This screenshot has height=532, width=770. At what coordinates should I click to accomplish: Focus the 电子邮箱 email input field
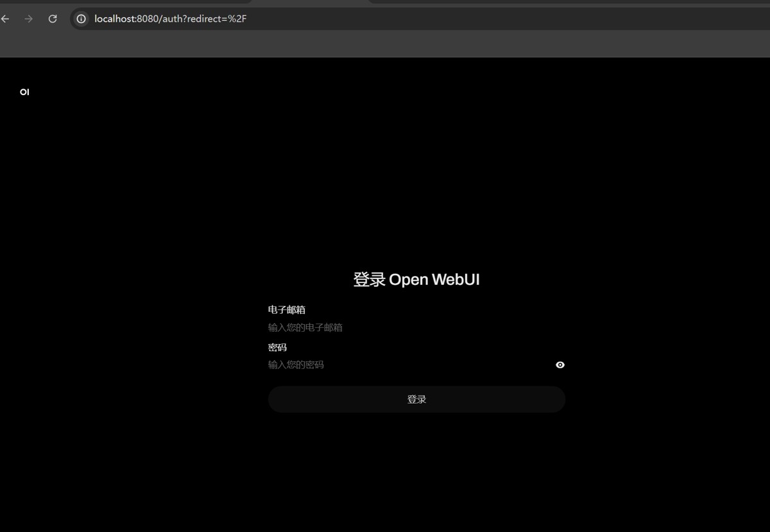[416, 327]
